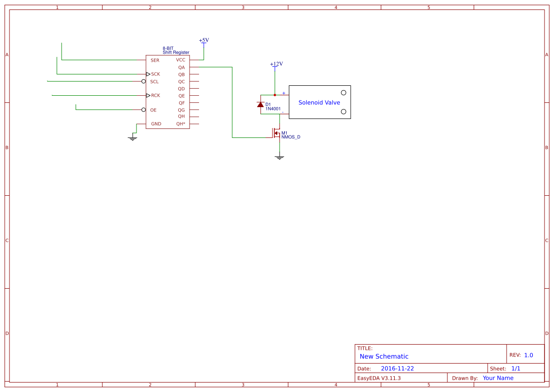The width and height of the screenshot is (554, 392).
Task: Click the red junction dot near the diode
Action: [x=275, y=94]
